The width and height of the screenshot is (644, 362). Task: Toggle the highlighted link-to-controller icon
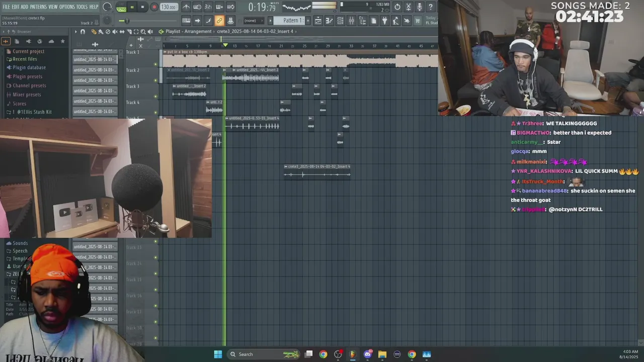[x=219, y=21]
